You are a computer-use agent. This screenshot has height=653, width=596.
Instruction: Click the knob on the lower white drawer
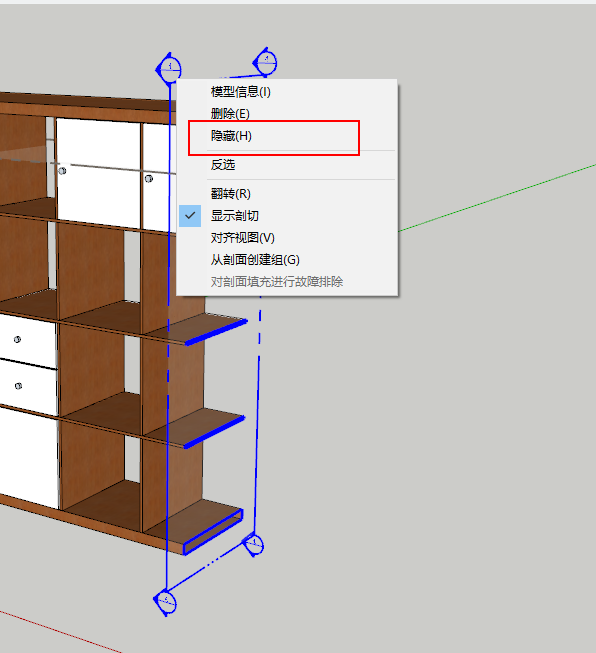tap(18, 386)
